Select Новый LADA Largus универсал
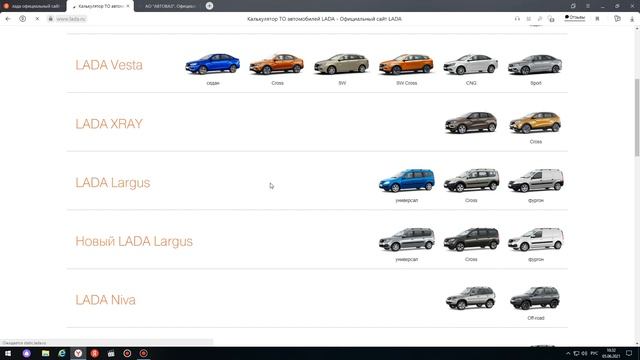This screenshot has width=640, height=360. pyautogui.click(x=407, y=240)
